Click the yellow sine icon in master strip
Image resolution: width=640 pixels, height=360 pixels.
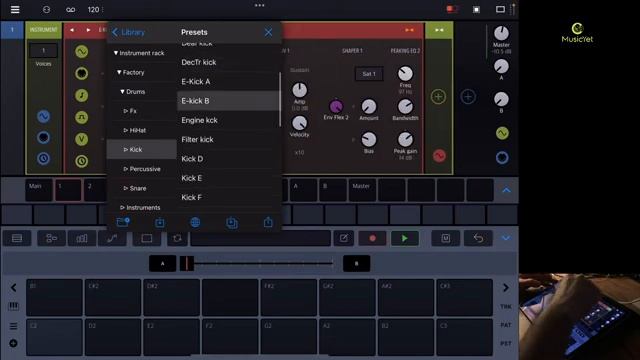[x=502, y=133]
